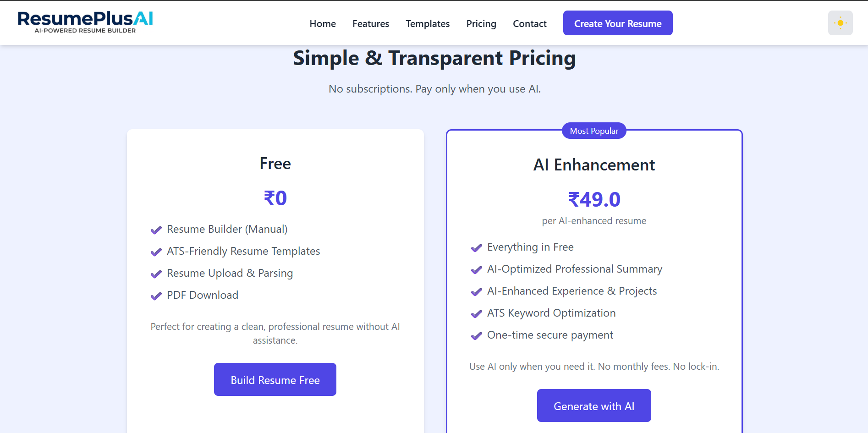868x433 pixels.
Task: Click the checkmark next to One-time secure payment
Action: click(x=476, y=336)
